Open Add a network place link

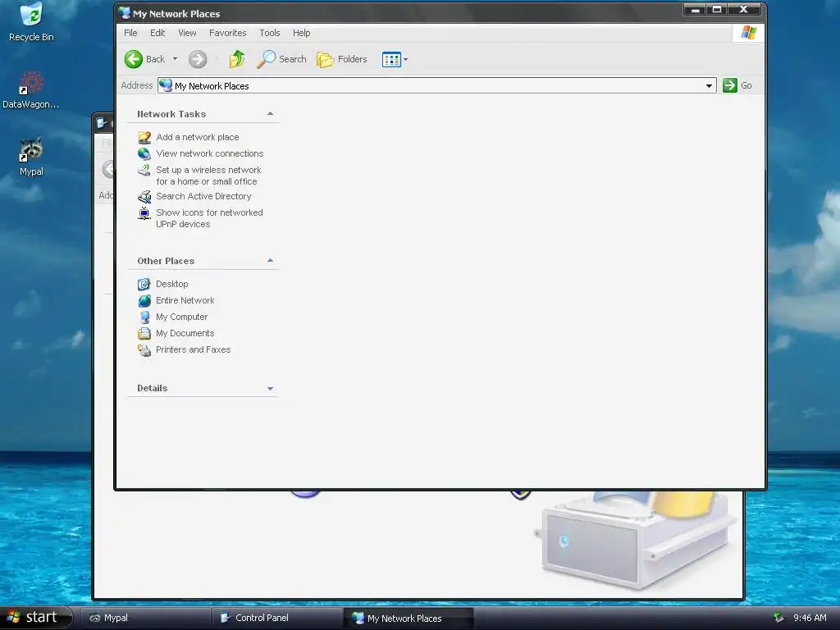[x=197, y=137]
